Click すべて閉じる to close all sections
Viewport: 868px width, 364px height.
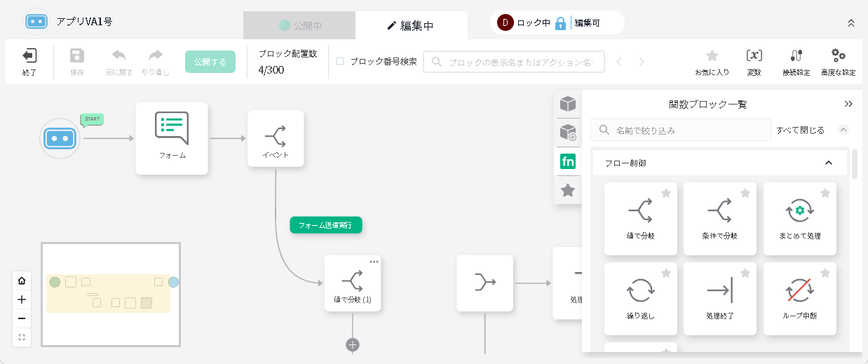(800, 130)
